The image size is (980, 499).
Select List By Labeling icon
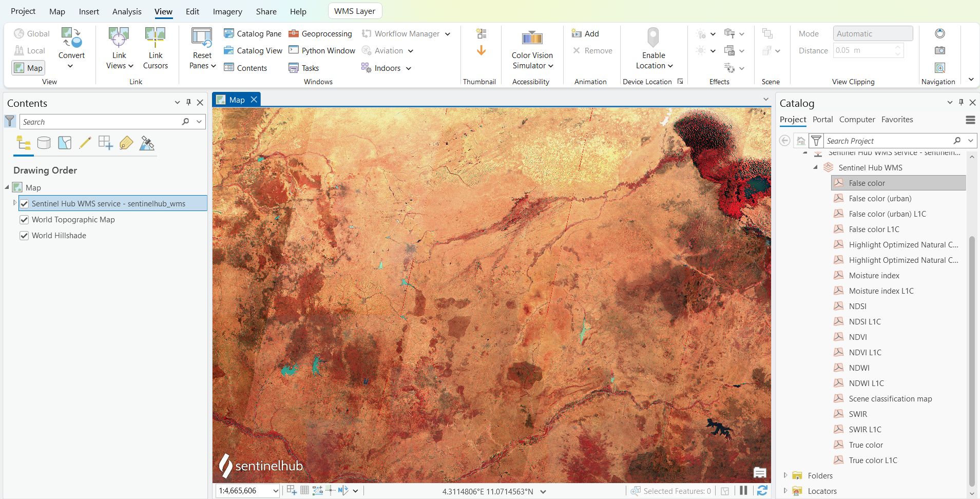pos(126,143)
